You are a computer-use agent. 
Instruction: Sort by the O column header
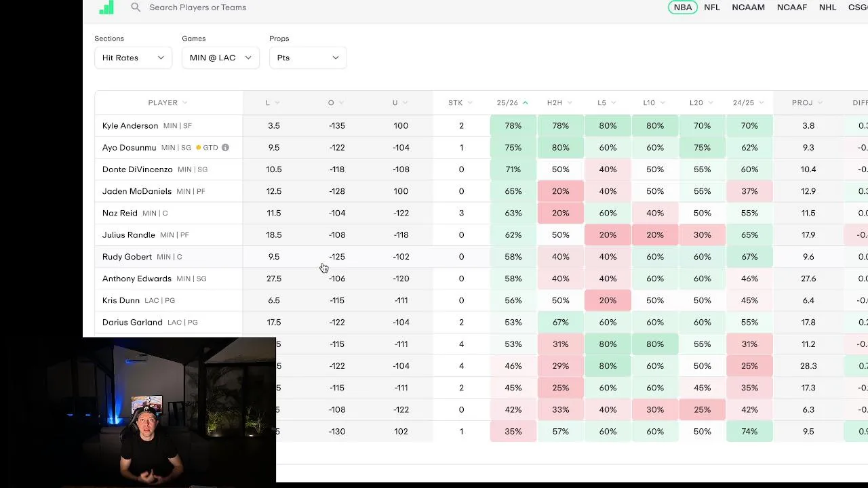coord(336,103)
